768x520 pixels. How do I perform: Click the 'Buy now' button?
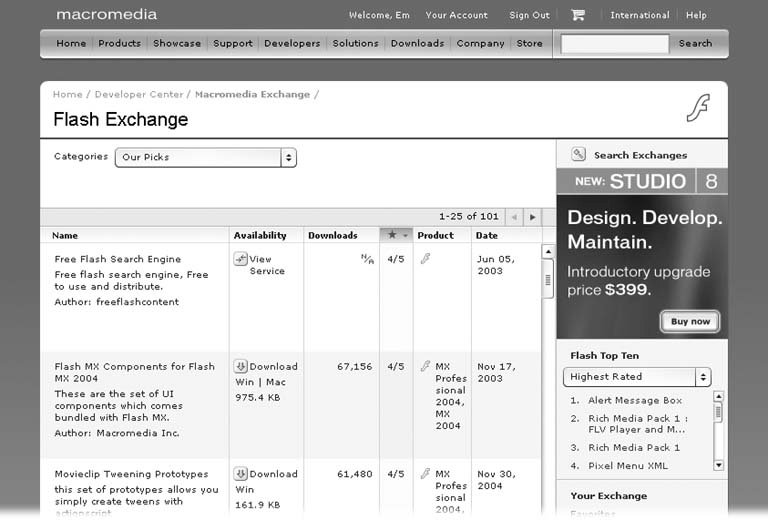pyautogui.click(x=690, y=322)
